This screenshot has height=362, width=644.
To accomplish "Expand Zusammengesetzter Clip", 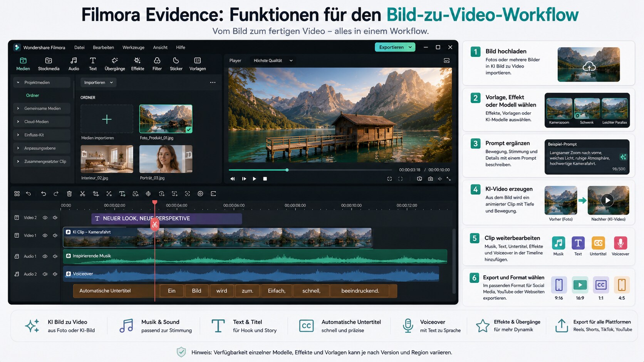I will coord(18,162).
